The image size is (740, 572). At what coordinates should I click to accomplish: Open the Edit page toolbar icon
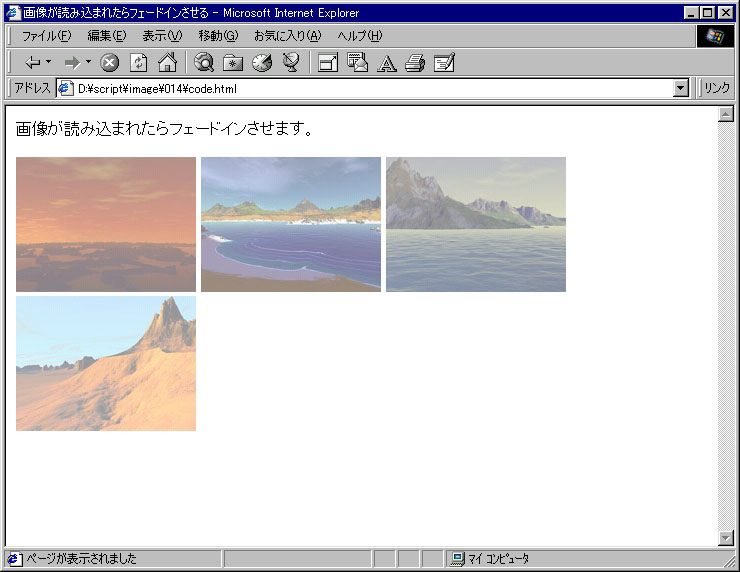point(444,62)
